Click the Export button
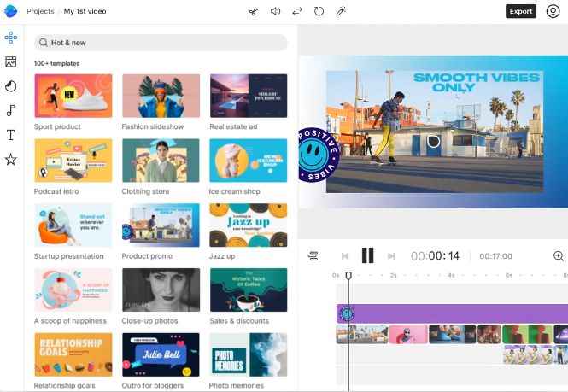Screen dimensions: 568x392 [x=521, y=11]
